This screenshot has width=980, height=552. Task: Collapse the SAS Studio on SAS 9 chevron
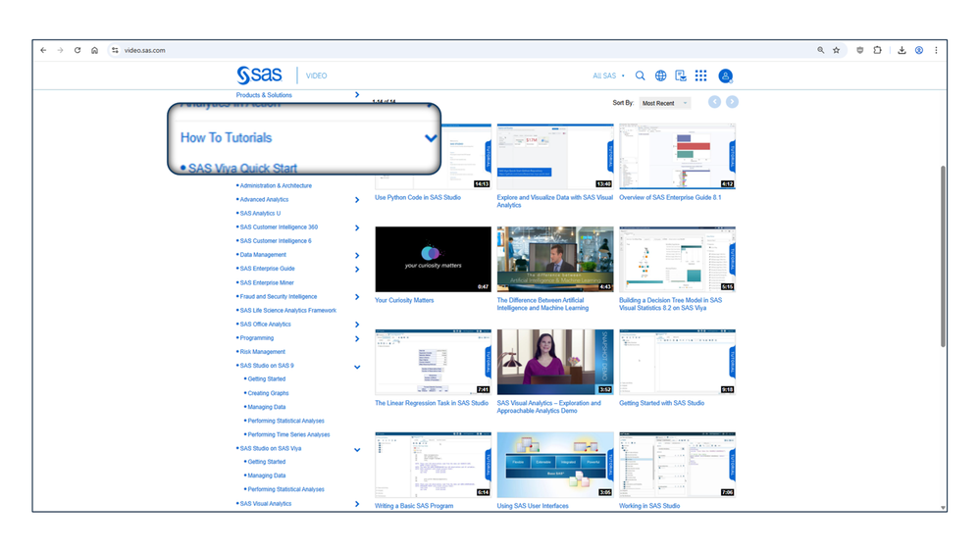point(357,367)
